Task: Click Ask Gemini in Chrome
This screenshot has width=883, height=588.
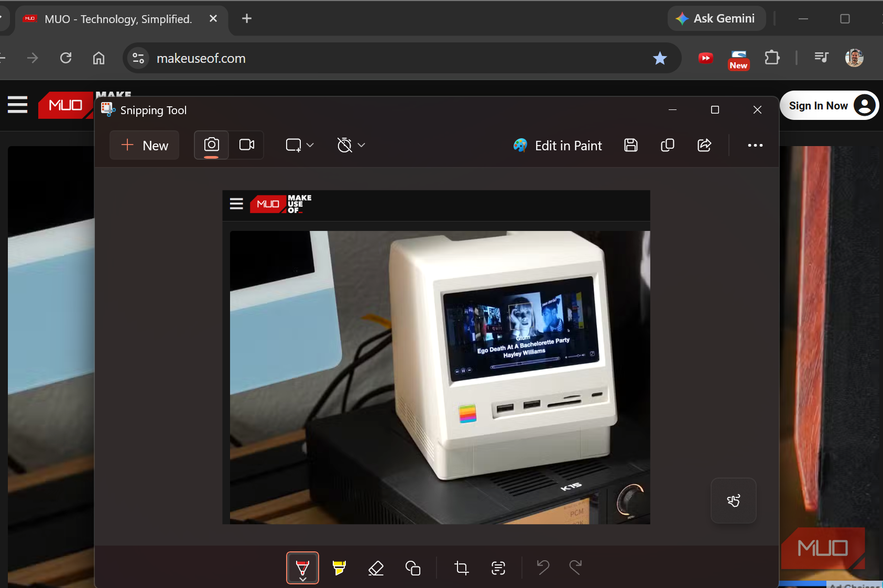Action: click(x=716, y=18)
